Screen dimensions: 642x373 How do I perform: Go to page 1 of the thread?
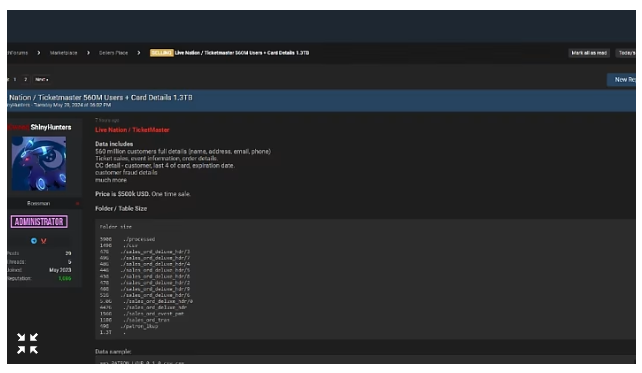point(15,79)
